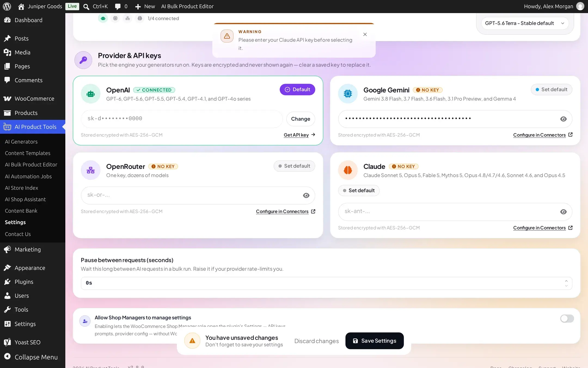Focus the OpenRouter sk-or key field
588x368 pixels.
tap(198, 195)
